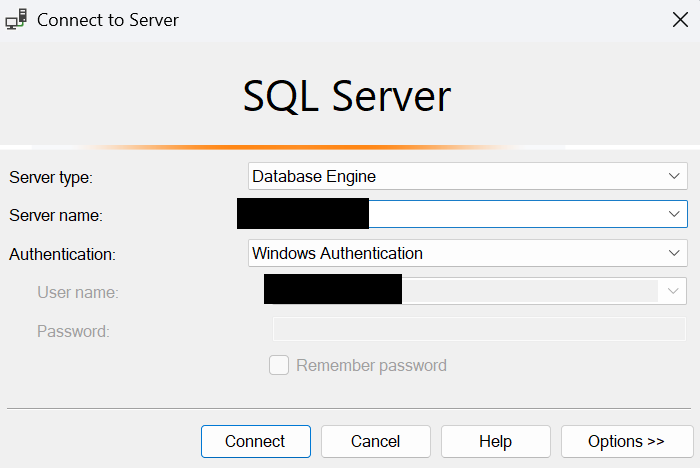Viewport: 700px width, 468px height.
Task: Click the Authentication label text
Action: pyautogui.click(x=62, y=254)
